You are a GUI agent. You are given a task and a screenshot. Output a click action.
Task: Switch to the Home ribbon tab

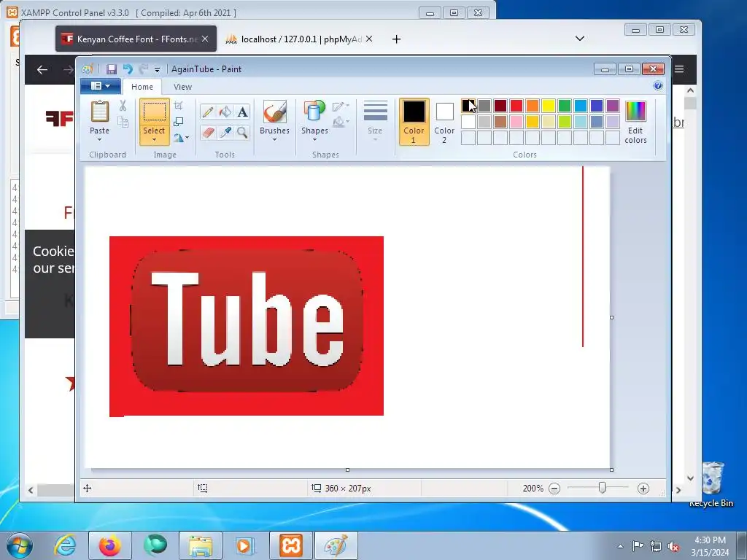pyautogui.click(x=142, y=87)
